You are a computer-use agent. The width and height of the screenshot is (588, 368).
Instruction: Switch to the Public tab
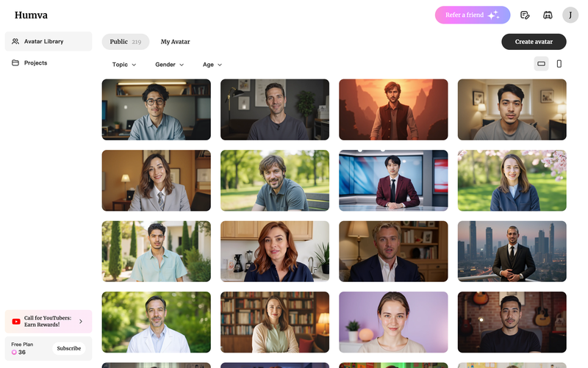pyautogui.click(x=126, y=42)
